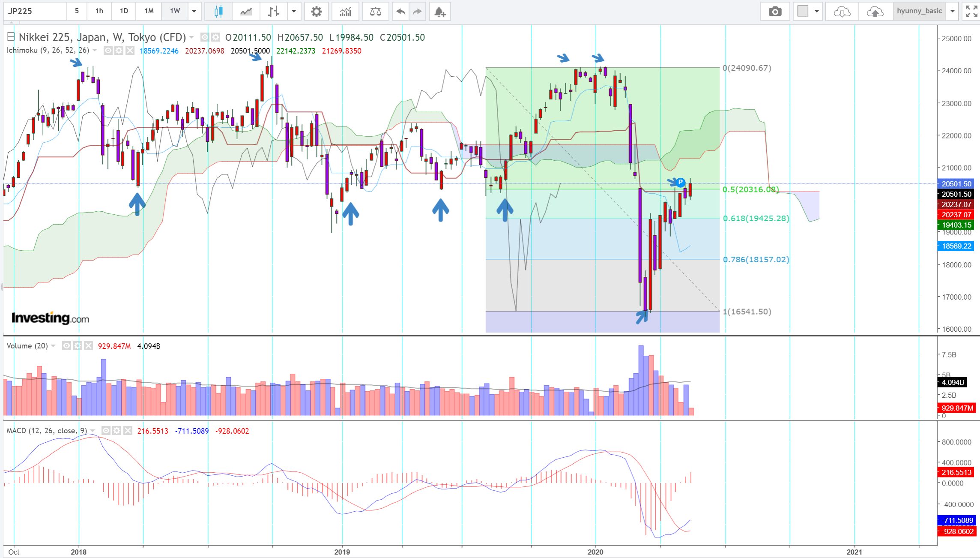Toggle visibility eye of the Ichimoku indicator
This screenshot has height=558, width=980.
click(x=108, y=51)
